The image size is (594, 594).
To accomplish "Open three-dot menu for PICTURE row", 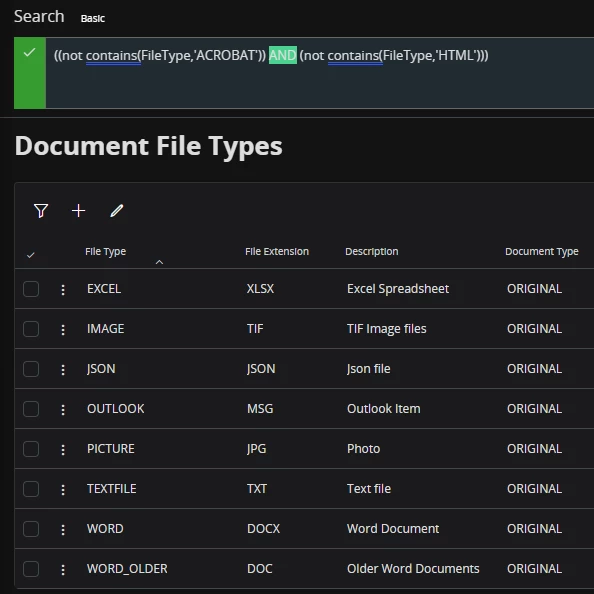I will (x=63, y=450).
